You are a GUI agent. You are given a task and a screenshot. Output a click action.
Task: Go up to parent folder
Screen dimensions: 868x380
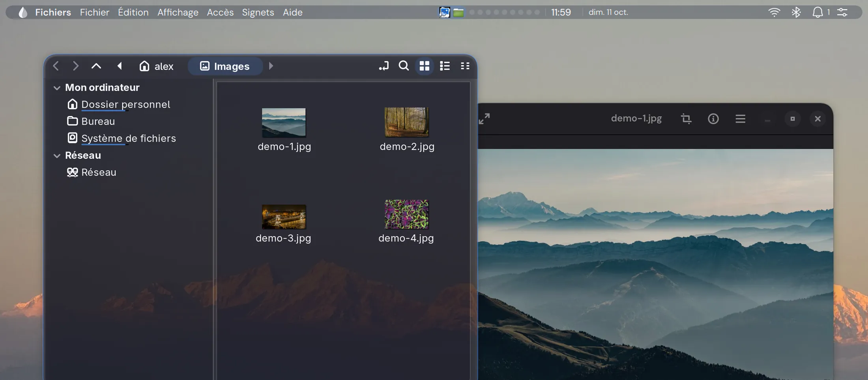[96, 66]
